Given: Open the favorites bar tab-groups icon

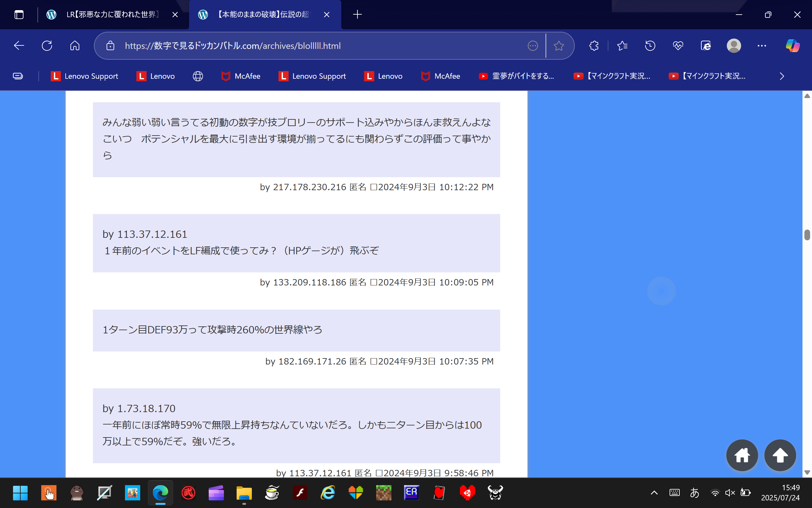Looking at the screenshot, I should (18, 76).
